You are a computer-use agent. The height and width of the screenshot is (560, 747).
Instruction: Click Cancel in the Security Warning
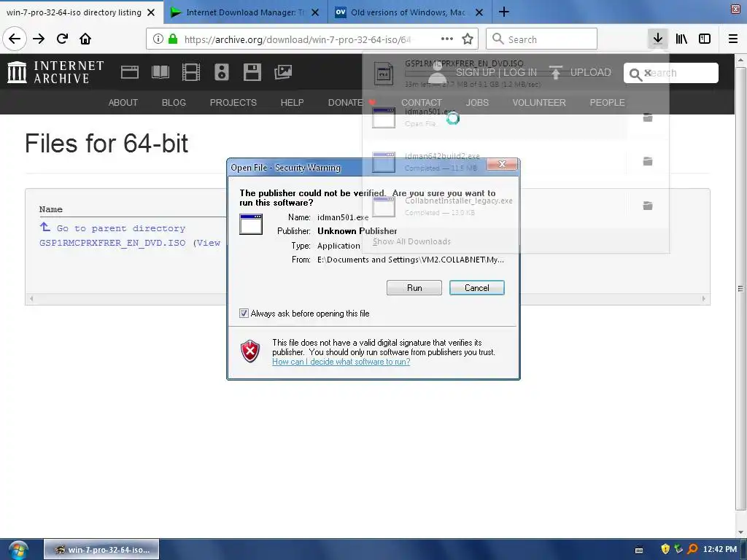[477, 287]
